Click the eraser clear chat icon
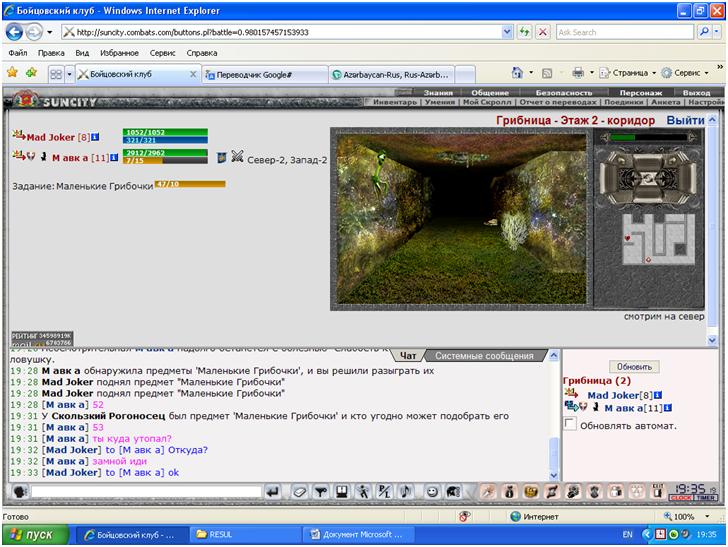 pos(300,491)
